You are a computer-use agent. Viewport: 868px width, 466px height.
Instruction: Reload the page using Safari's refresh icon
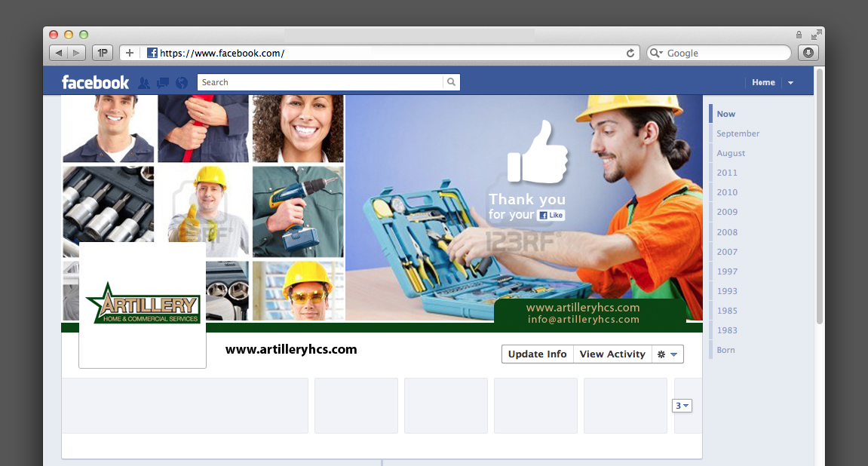630,53
